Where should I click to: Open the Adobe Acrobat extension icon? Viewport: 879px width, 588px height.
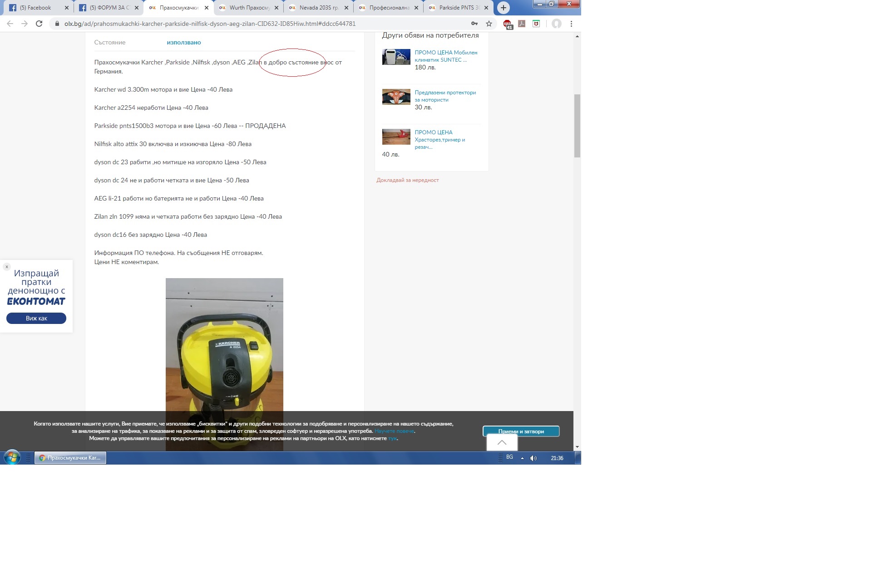coord(522,24)
